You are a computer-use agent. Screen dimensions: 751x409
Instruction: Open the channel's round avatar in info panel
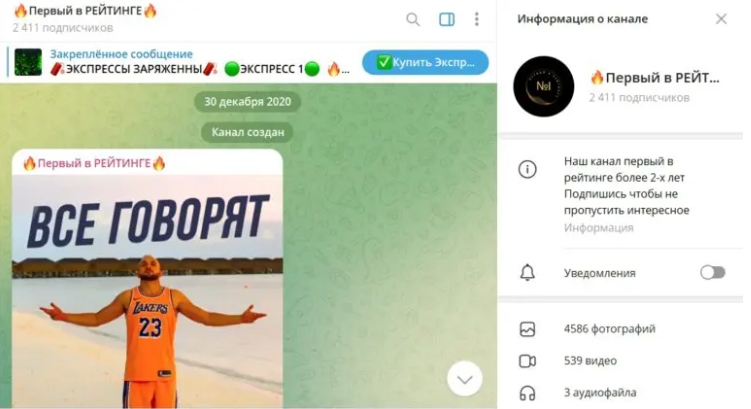(x=544, y=87)
